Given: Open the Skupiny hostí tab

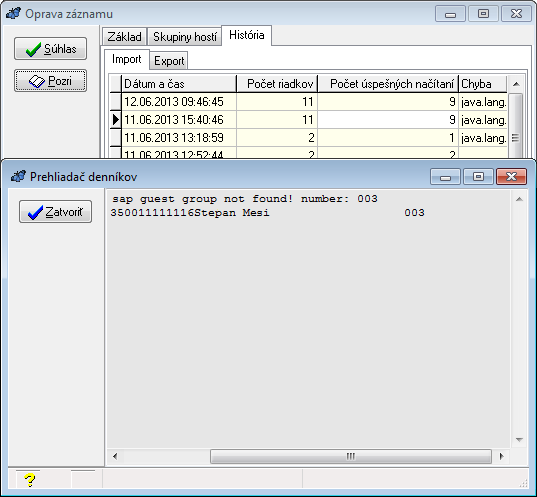Looking at the screenshot, I should pos(185,36).
